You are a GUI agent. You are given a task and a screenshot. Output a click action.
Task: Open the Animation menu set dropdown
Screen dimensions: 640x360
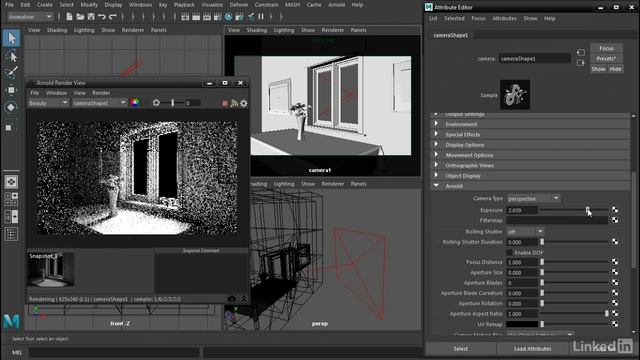point(30,17)
